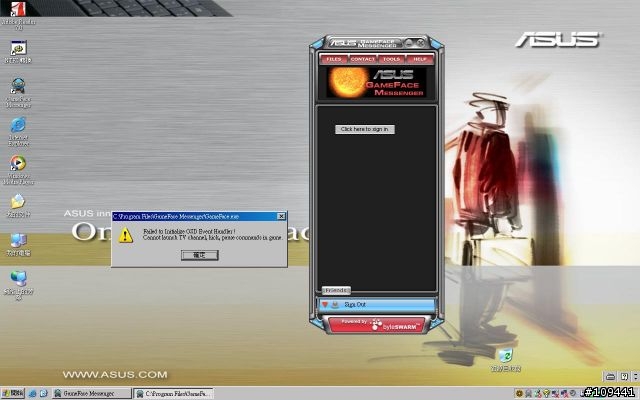Select the Friends tab in the messenger

(336, 290)
